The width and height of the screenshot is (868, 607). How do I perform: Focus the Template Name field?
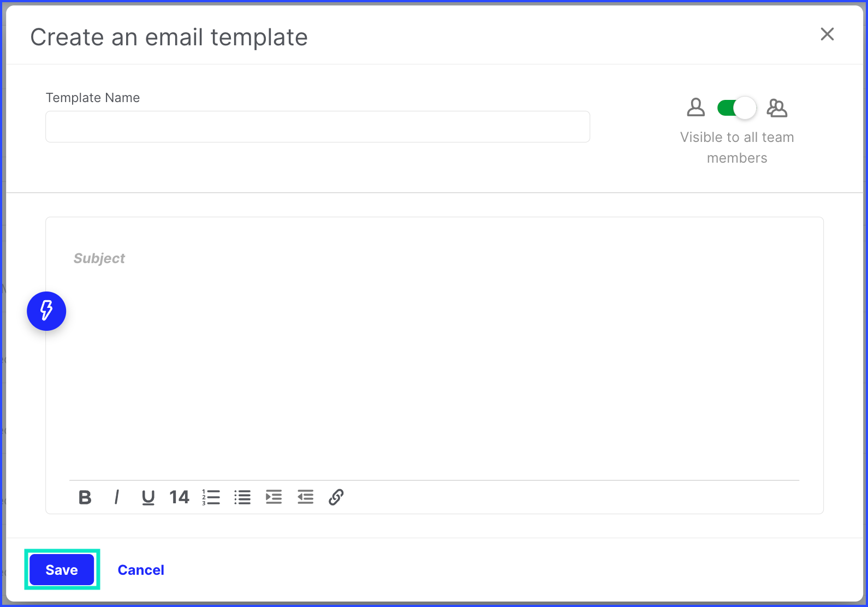pos(318,127)
